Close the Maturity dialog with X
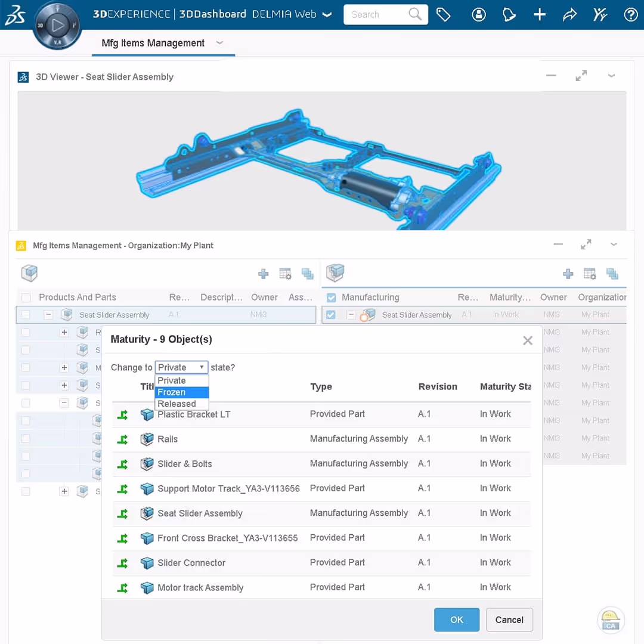The width and height of the screenshot is (644, 644). (527, 340)
